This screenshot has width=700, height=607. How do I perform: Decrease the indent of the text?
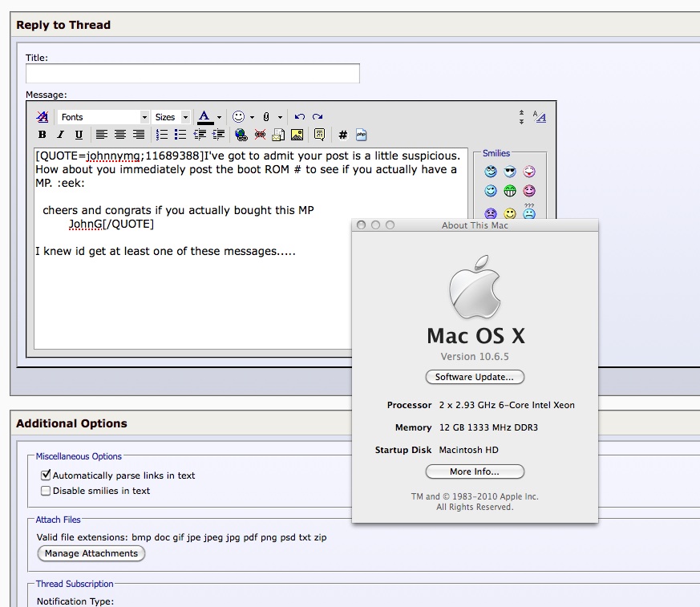pyautogui.click(x=200, y=135)
